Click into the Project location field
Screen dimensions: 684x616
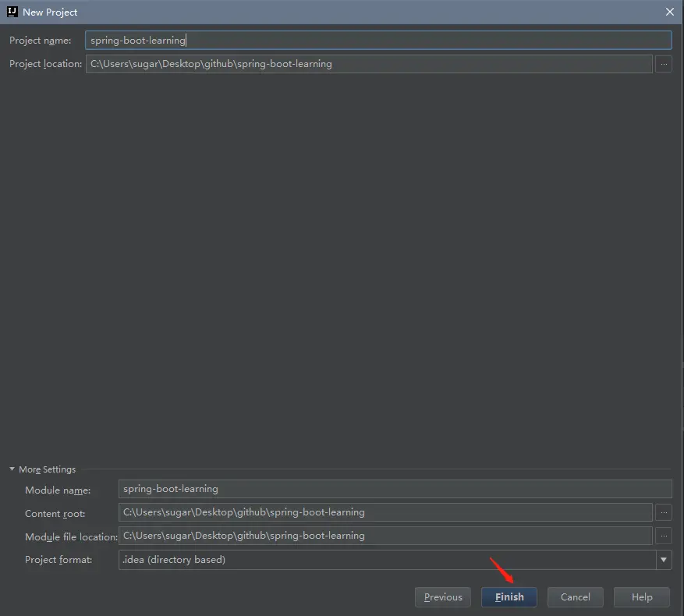369,64
